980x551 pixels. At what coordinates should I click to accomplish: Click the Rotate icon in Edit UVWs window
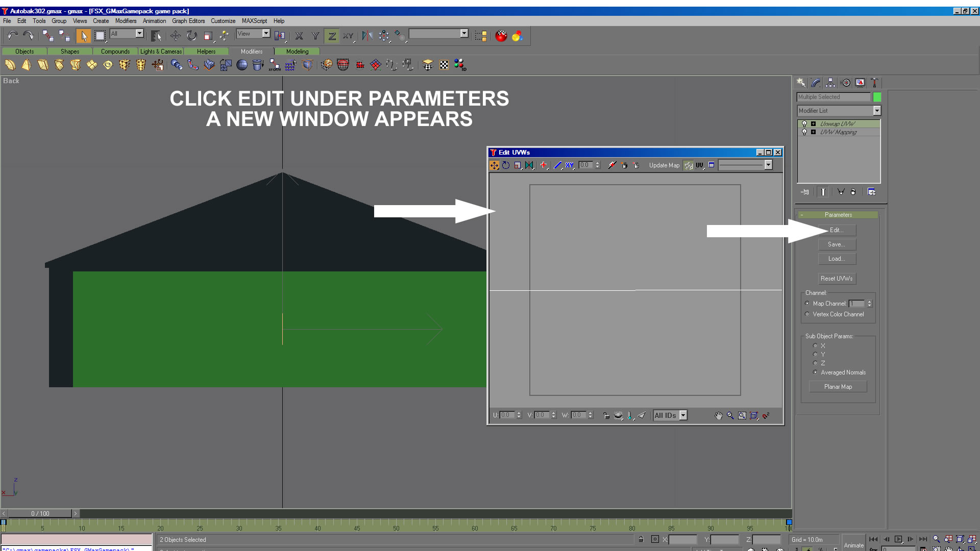point(506,165)
